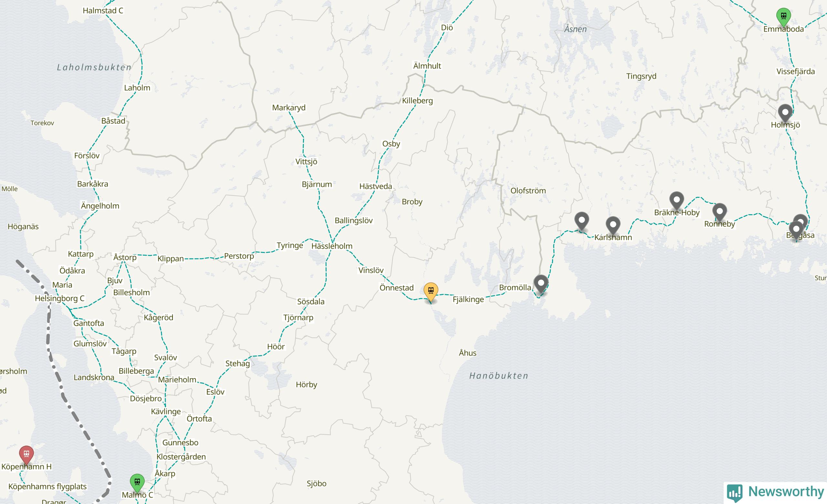Click the Ängelholm station label
The image size is (827, 504).
click(x=100, y=206)
